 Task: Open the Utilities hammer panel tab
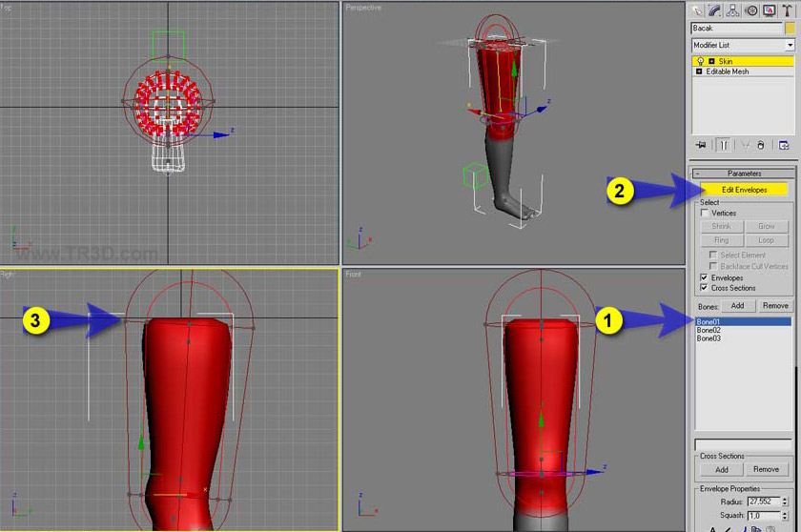787,10
